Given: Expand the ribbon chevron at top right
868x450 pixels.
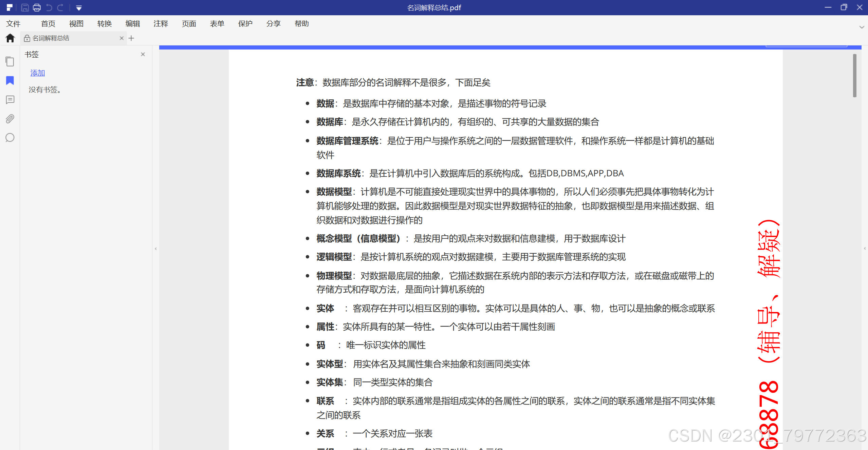Looking at the screenshot, I should click(862, 27).
